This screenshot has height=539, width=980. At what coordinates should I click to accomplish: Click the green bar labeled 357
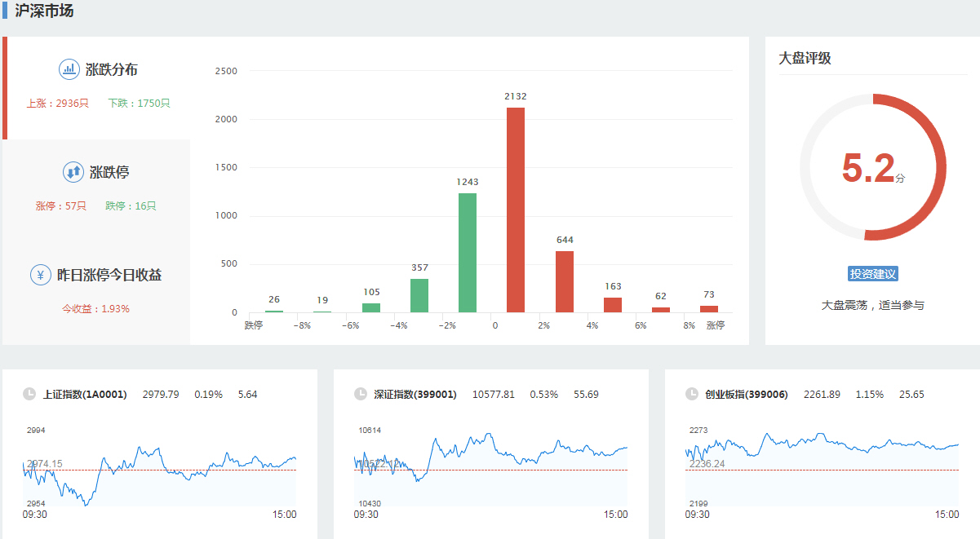[x=419, y=295]
